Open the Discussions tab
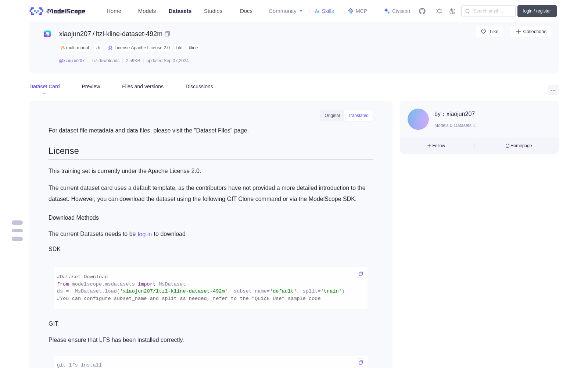 tap(199, 86)
